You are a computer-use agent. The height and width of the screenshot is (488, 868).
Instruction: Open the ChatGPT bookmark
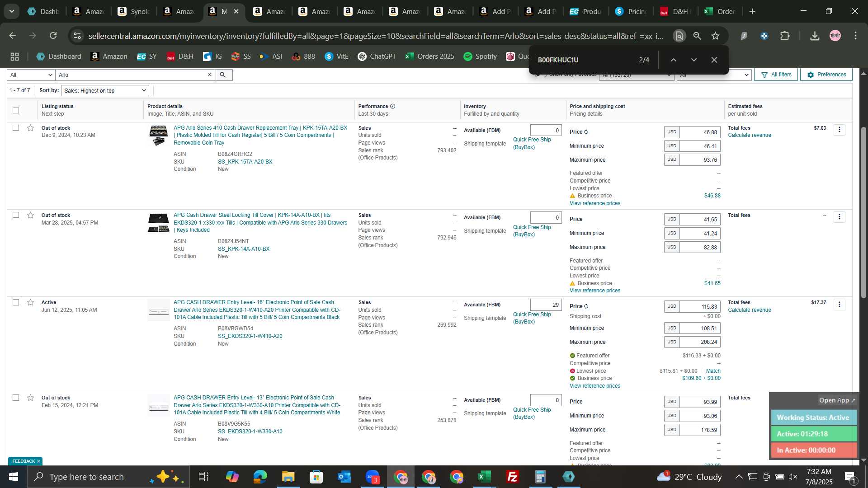pyautogui.click(x=377, y=56)
